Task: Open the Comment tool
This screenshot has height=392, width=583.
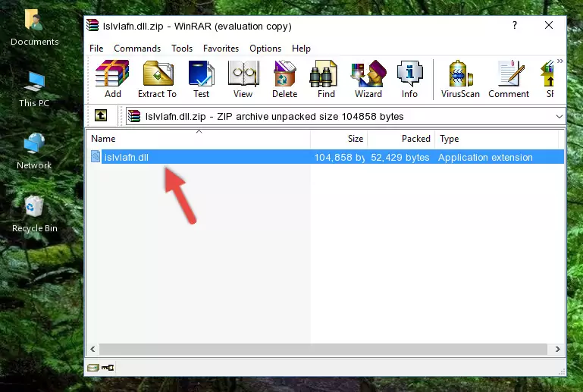Action: coord(509,79)
